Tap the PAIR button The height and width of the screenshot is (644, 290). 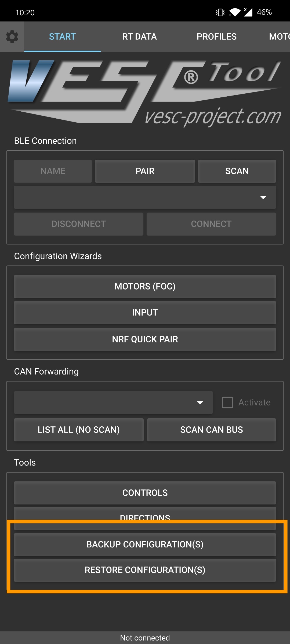point(145,171)
